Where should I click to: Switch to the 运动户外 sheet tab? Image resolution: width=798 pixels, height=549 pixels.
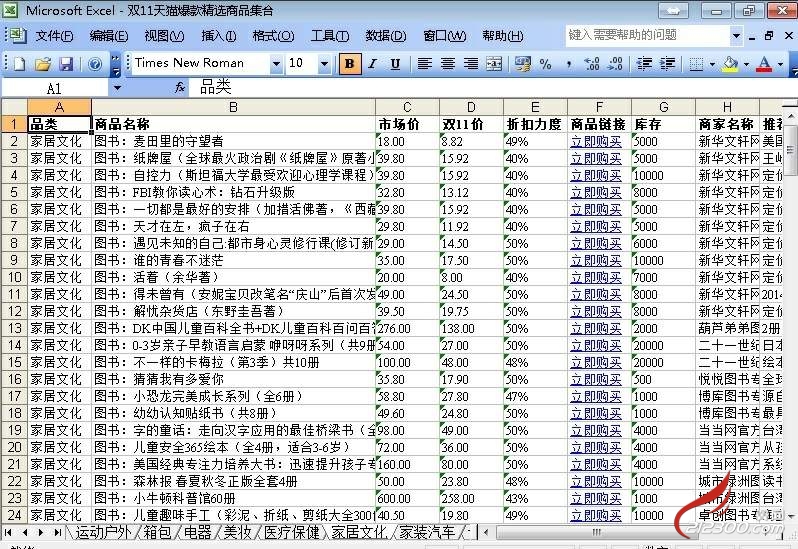[x=103, y=532]
